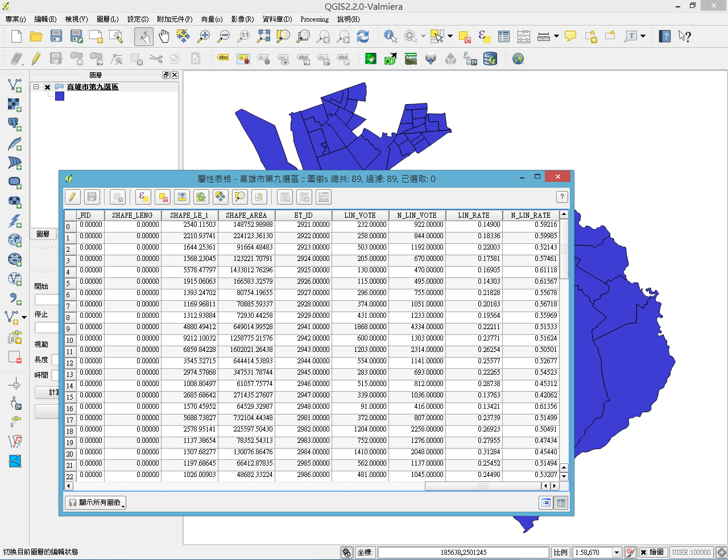This screenshot has width=728, height=560.
Task: Open the scale 比例 dropdown
Action: tap(616, 552)
